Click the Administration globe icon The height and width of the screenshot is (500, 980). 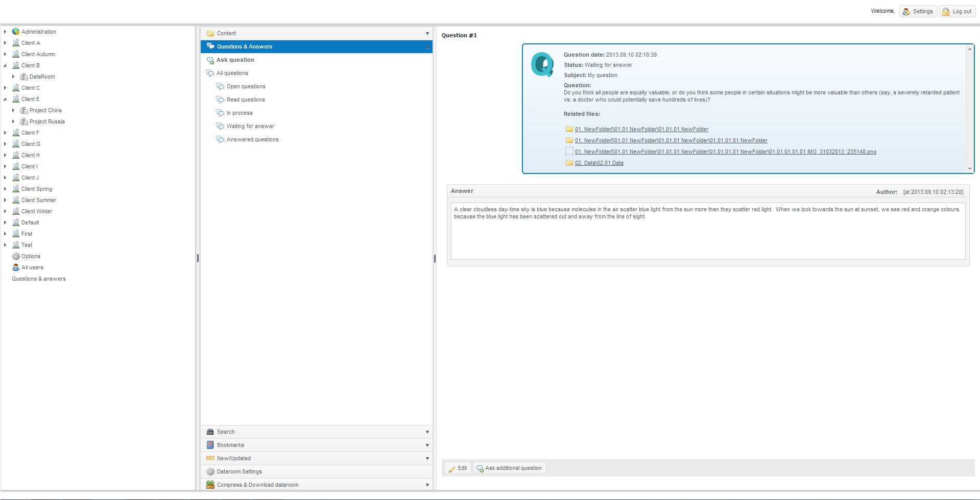pos(16,32)
